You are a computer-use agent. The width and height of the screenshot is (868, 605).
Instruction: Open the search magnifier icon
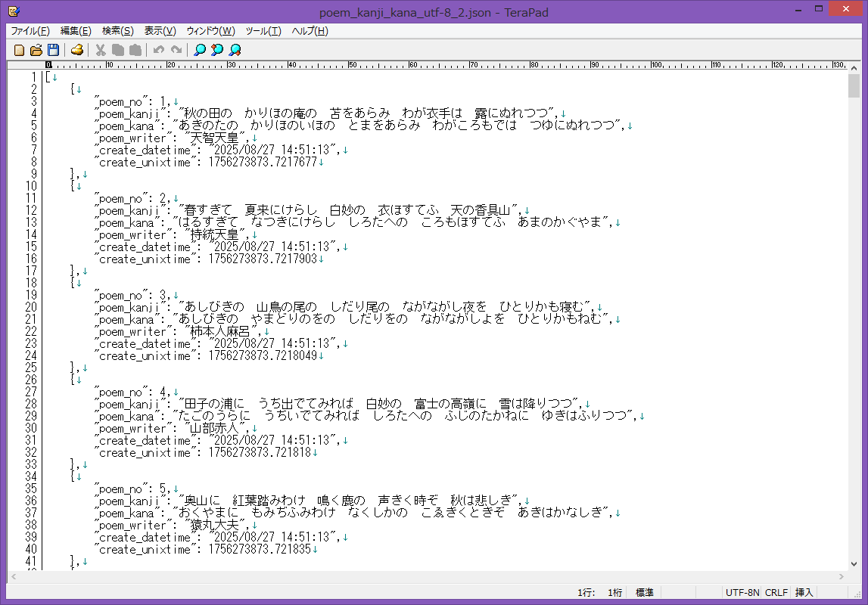point(199,50)
